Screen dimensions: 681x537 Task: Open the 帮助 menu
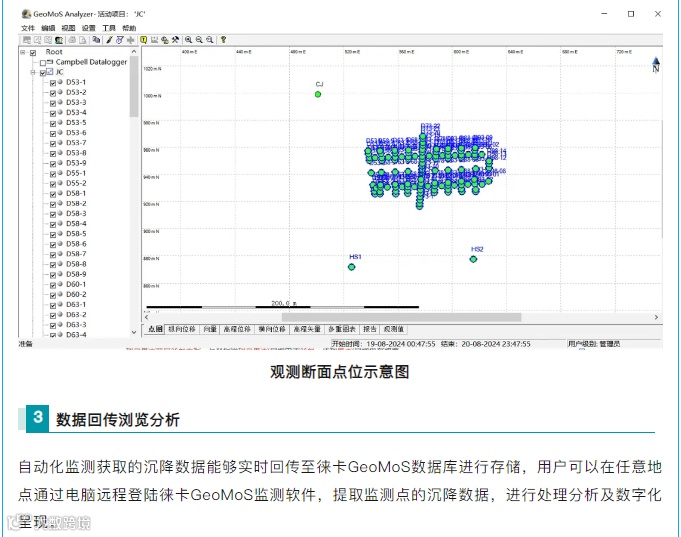coord(129,28)
